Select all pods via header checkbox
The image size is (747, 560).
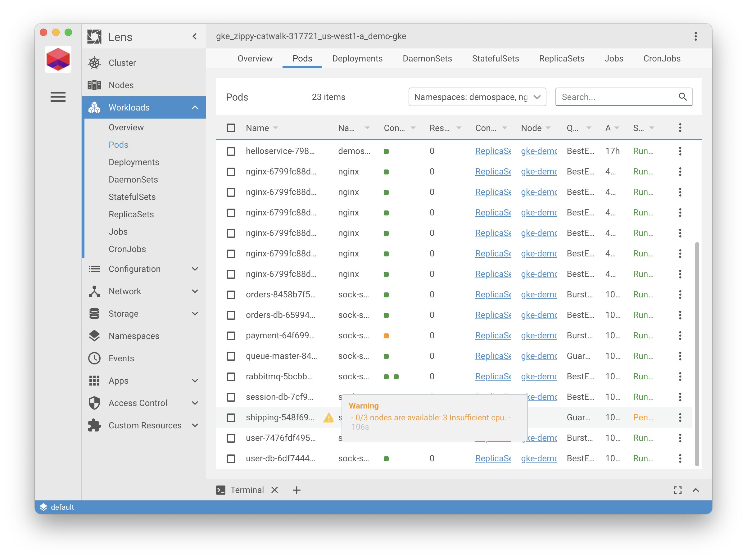[231, 128]
